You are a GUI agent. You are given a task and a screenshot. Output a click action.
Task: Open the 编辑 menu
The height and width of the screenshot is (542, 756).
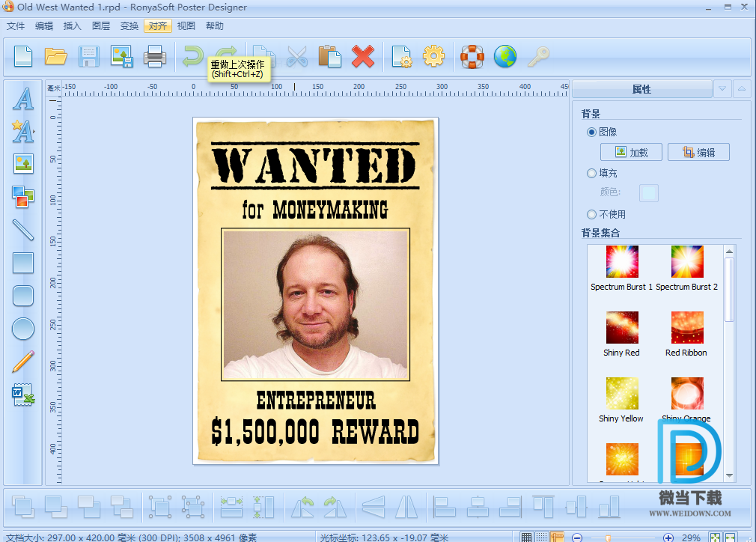(44, 26)
